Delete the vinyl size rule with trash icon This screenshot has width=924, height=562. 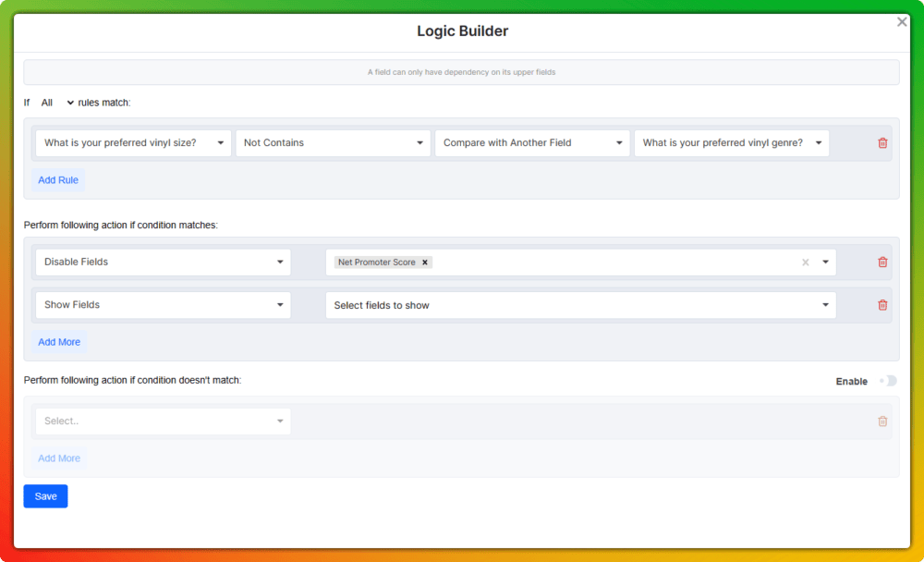pyautogui.click(x=882, y=143)
